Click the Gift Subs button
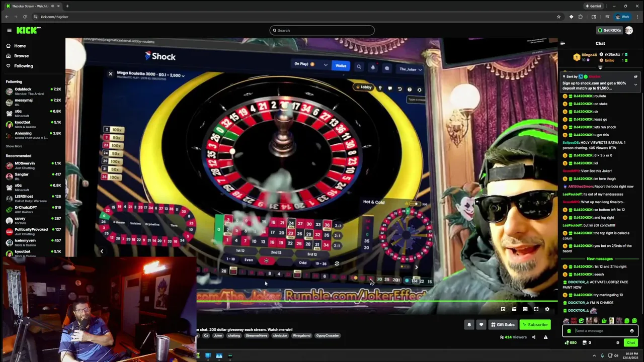This screenshot has height=362, width=644. point(503,325)
